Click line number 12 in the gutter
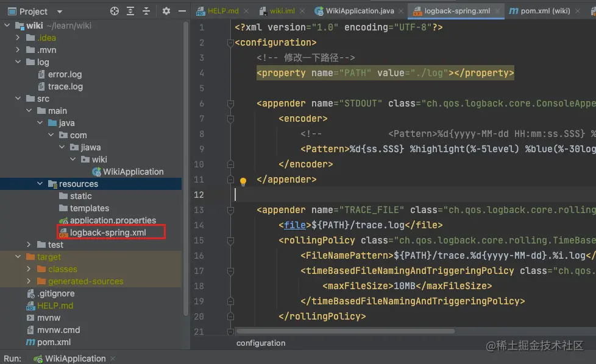This screenshot has height=364, width=596. click(x=199, y=195)
